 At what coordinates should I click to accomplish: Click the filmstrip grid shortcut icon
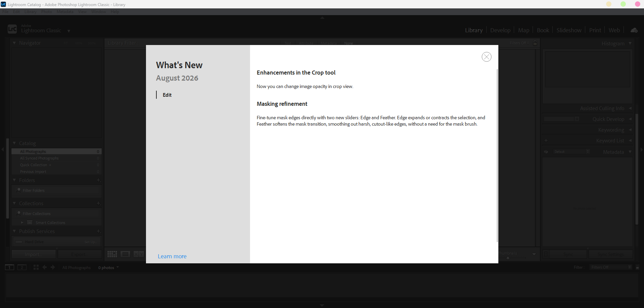[36, 267]
